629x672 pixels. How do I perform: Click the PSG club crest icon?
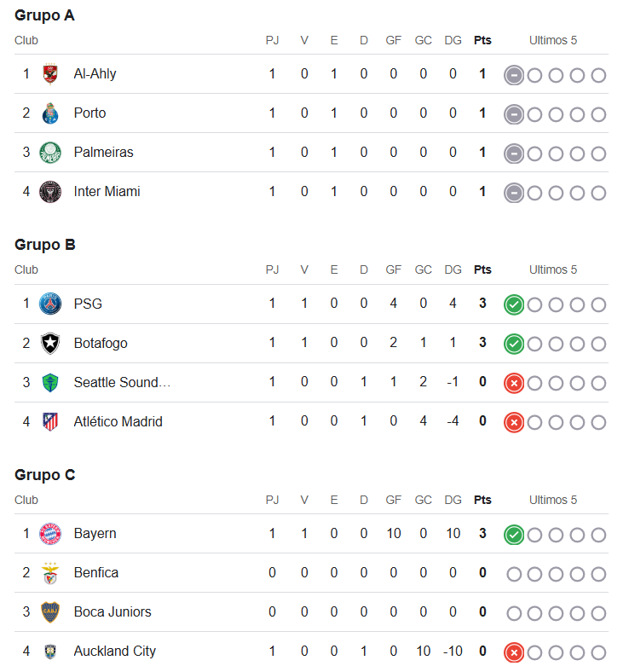(x=50, y=304)
